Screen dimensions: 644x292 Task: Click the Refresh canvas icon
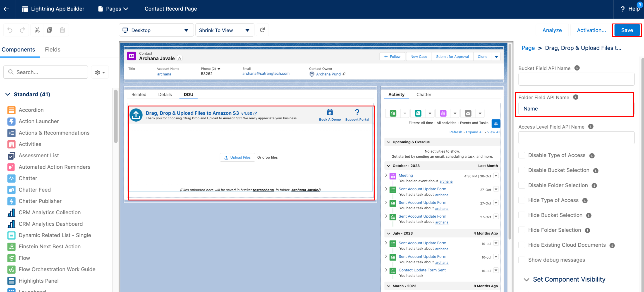(x=262, y=30)
